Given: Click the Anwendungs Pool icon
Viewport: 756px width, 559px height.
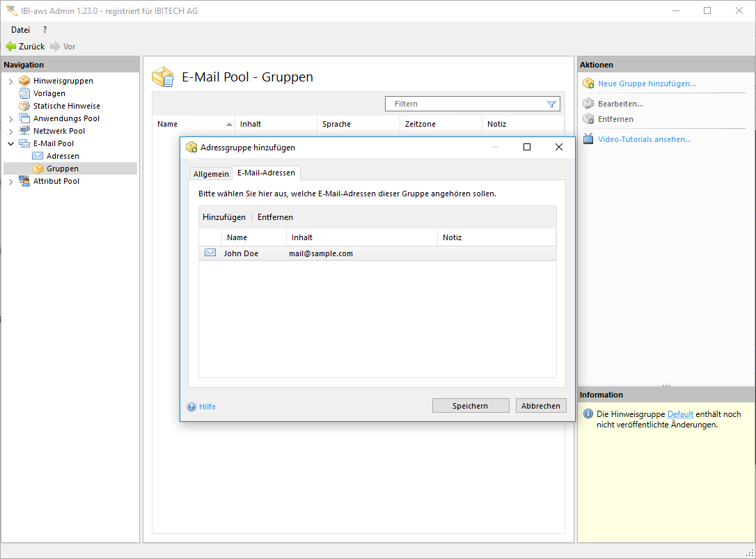Looking at the screenshot, I should pyautogui.click(x=24, y=118).
